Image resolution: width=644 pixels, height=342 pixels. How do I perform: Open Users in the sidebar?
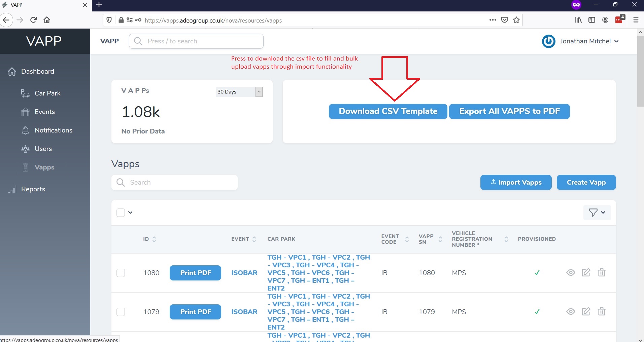pyautogui.click(x=43, y=149)
